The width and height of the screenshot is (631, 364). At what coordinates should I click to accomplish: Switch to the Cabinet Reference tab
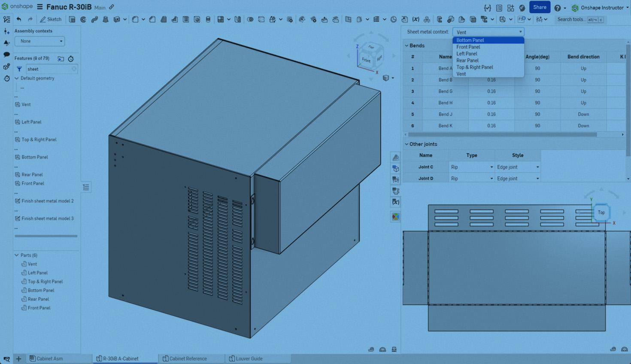click(188, 358)
